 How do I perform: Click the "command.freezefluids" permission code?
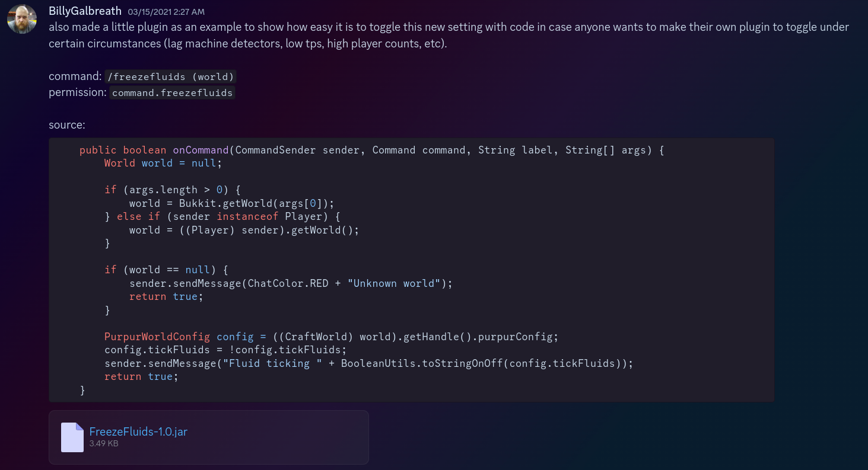172,92
